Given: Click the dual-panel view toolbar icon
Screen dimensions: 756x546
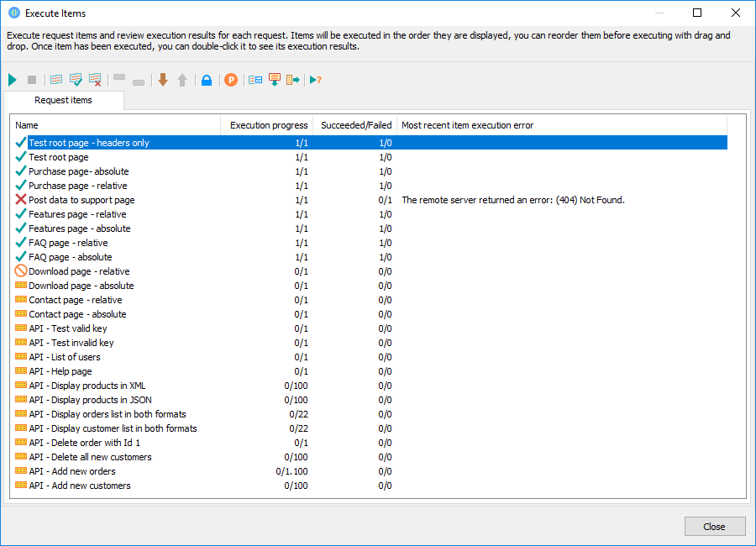Looking at the screenshot, I should [255, 79].
